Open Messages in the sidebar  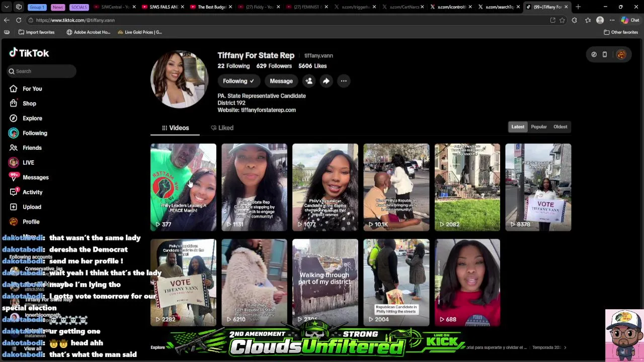click(x=28, y=177)
